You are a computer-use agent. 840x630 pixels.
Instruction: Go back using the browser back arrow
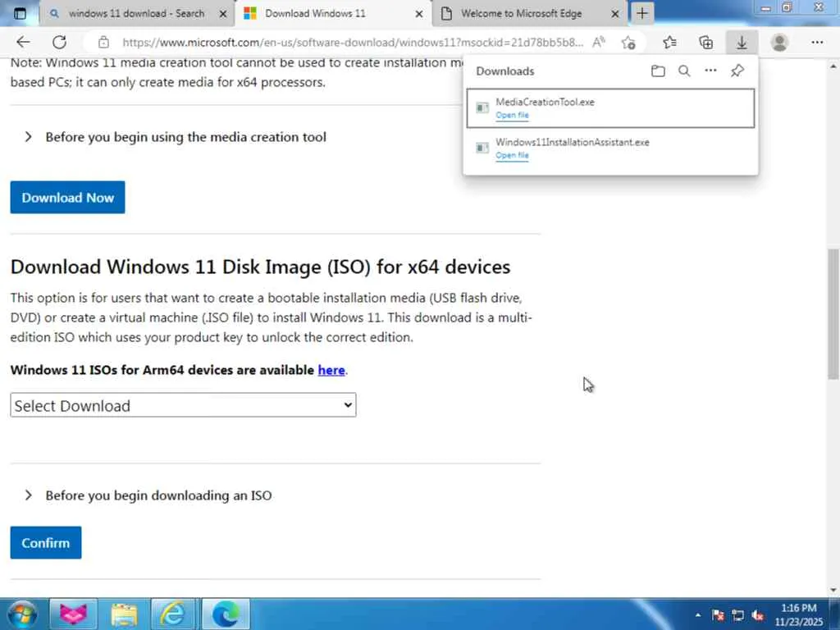tap(23, 43)
